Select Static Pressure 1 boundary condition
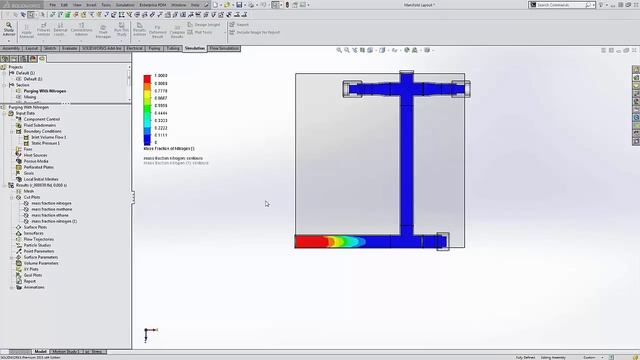 pyautogui.click(x=45, y=143)
